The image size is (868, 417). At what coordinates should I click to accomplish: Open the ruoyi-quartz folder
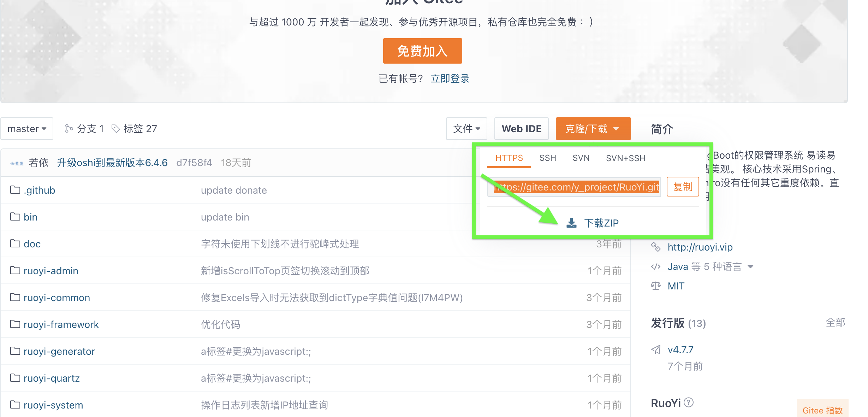click(52, 378)
